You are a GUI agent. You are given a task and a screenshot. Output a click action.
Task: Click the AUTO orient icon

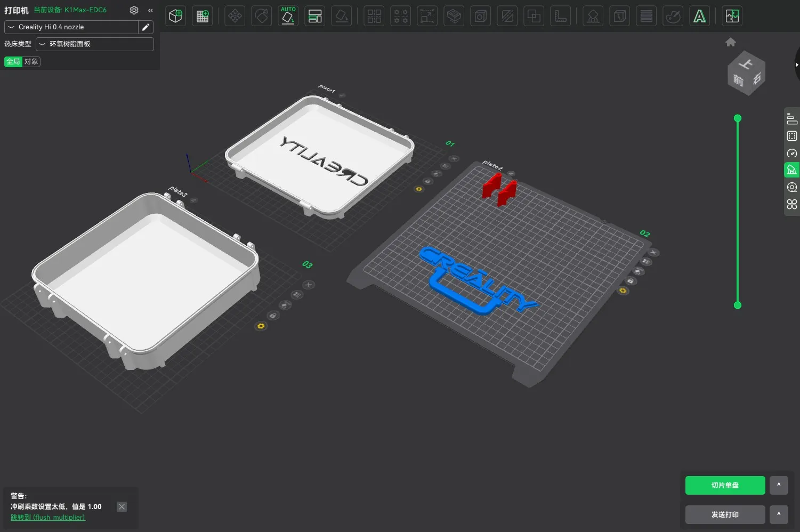288,16
